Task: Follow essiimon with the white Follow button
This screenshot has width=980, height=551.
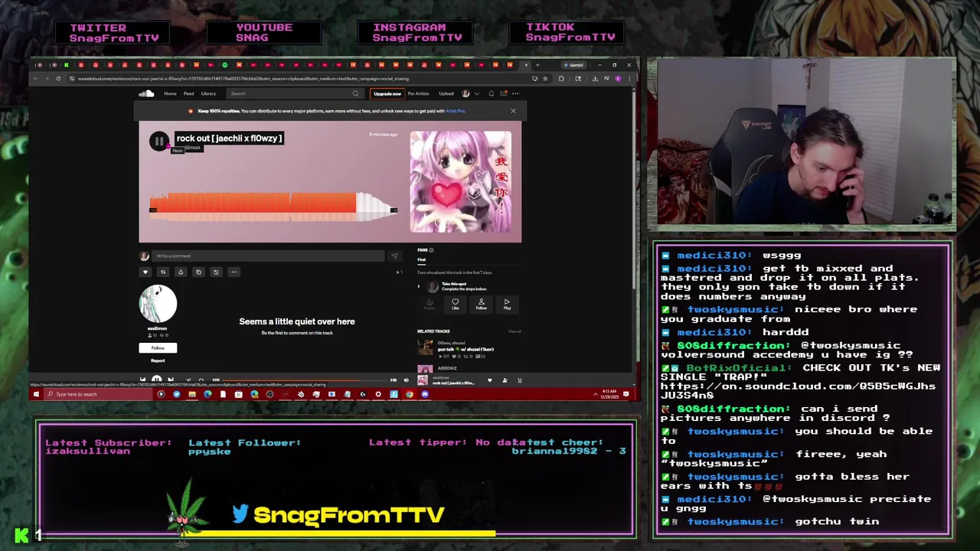Action: coord(158,347)
